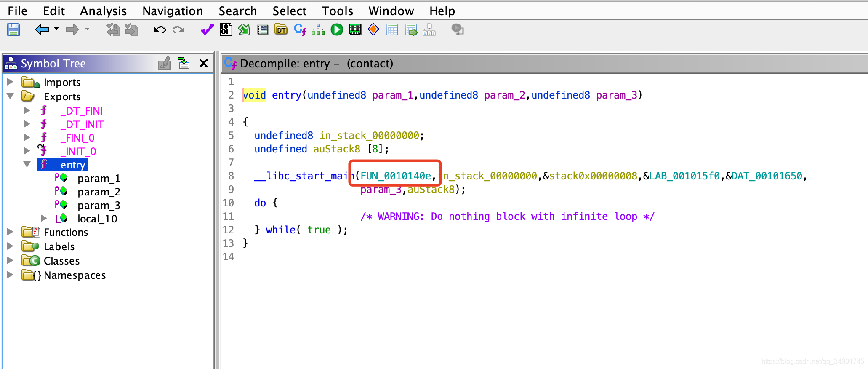Click LAB_001015f0 reference in decompiler
Image resolution: width=868 pixels, height=369 pixels.
[x=684, y=176]
